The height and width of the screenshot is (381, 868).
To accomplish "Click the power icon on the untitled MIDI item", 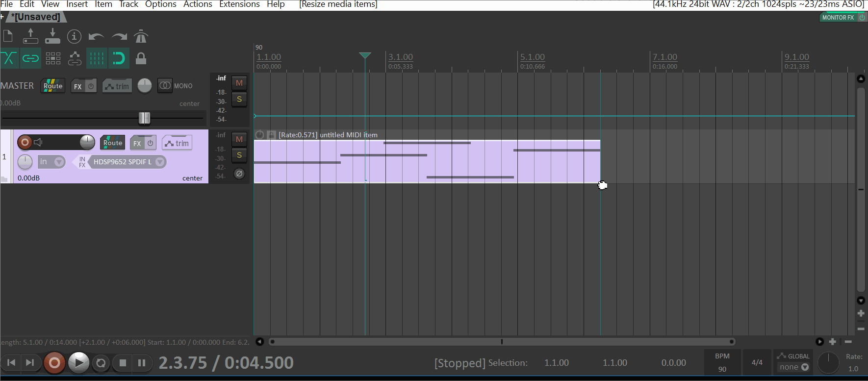I will coord(259,135).
